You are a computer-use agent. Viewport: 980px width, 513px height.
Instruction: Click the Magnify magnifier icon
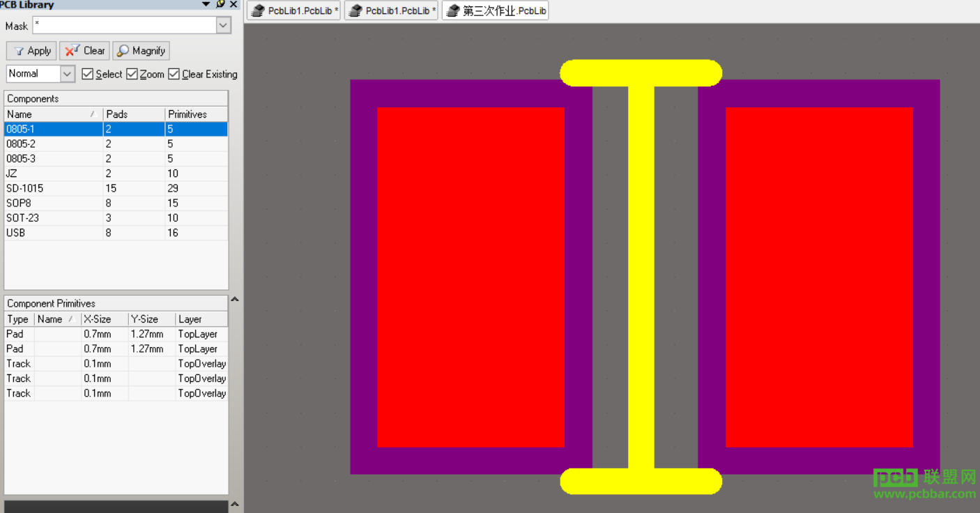(123, 51)
